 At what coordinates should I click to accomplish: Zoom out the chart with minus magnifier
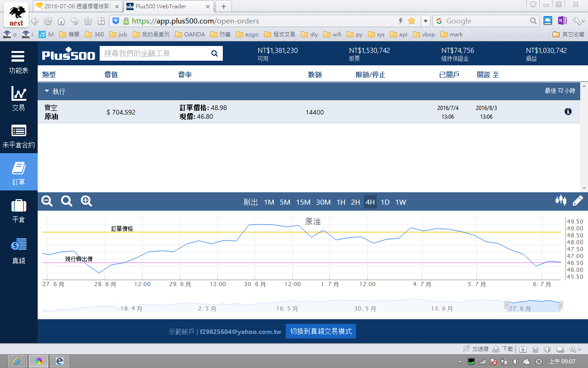click(47, 201)
